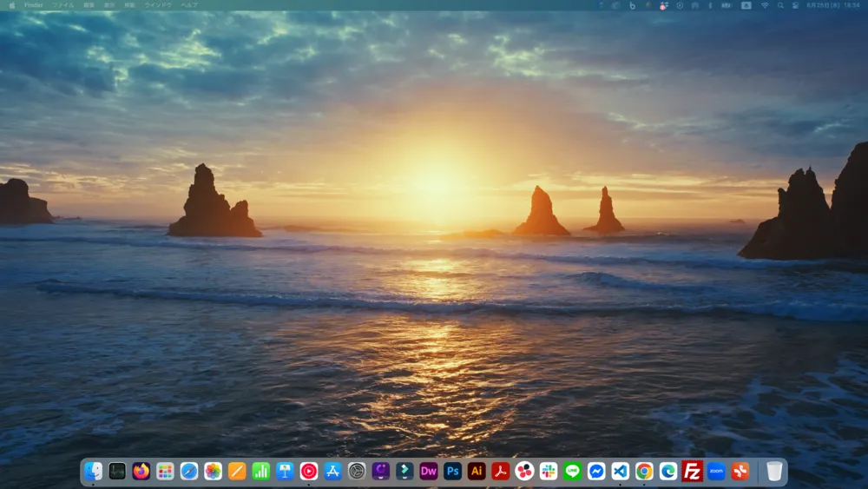Viewport: 868px width, 489px height.
Task: Open Adobe Illustrator in the dock
Action: click(x=476, y=471)
